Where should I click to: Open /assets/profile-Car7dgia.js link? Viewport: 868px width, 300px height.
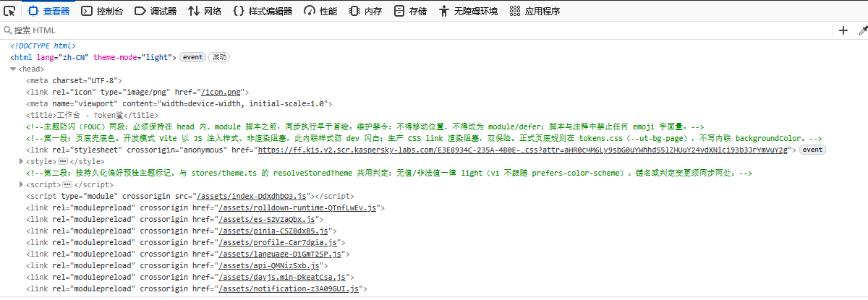[x=278, y=242]
